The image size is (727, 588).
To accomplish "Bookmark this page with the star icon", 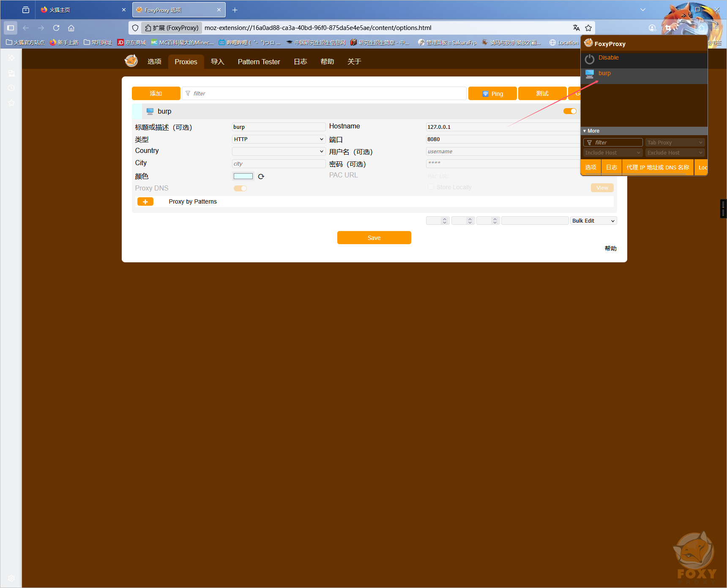I will 588,28.
